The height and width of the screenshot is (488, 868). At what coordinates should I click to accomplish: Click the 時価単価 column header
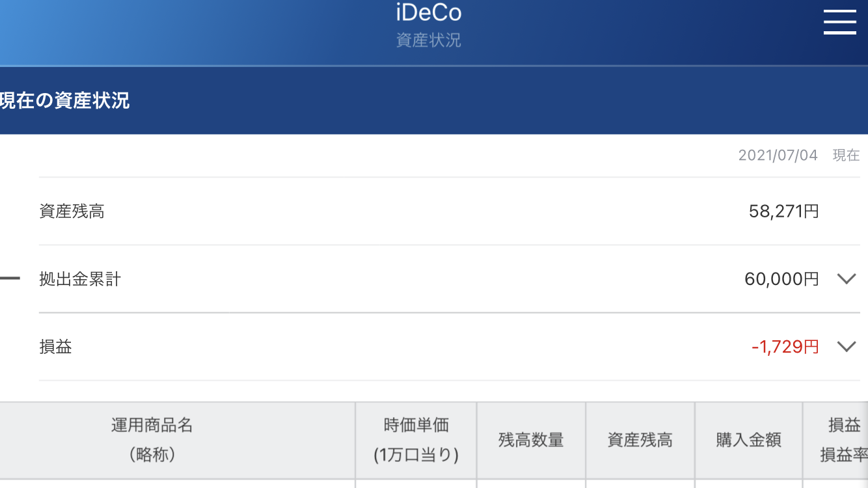tap(416, 441)
